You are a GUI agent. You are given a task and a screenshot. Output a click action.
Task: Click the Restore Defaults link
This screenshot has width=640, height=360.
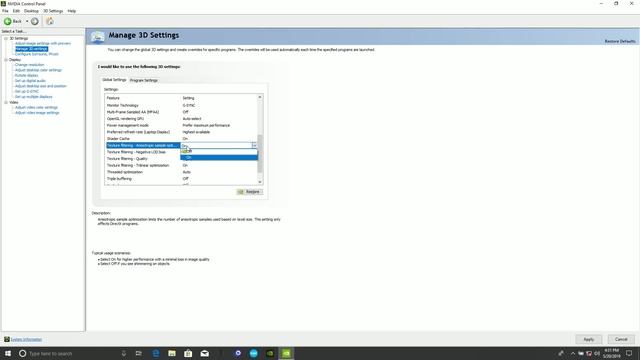coord(620,41)
